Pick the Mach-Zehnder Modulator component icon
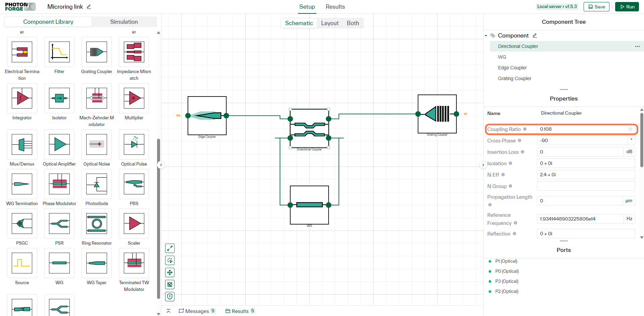The image size is (644, 316). pyautogui.click(x=97, y=98)
